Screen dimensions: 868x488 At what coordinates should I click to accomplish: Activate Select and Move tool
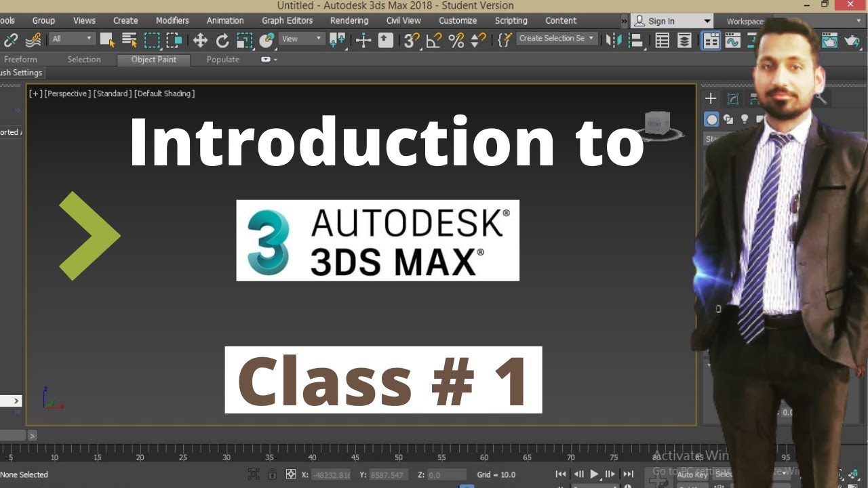pos(200,41)
